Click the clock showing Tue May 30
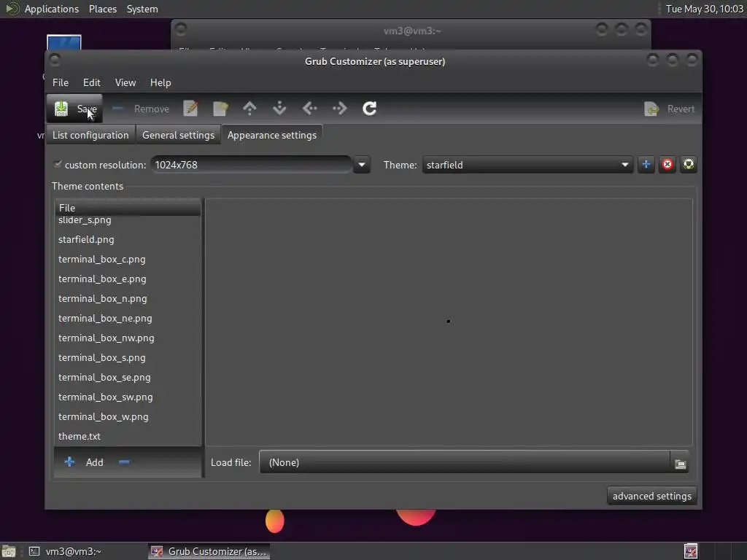This screenshot has height=560, width=747. click(x=705, y=9)
